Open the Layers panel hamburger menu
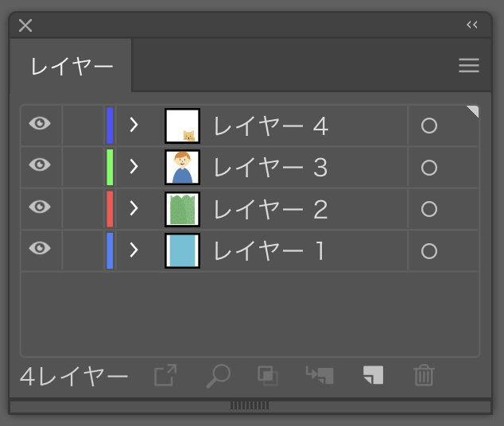This screenshot has height=426, width=504. [x=469, y=65]
